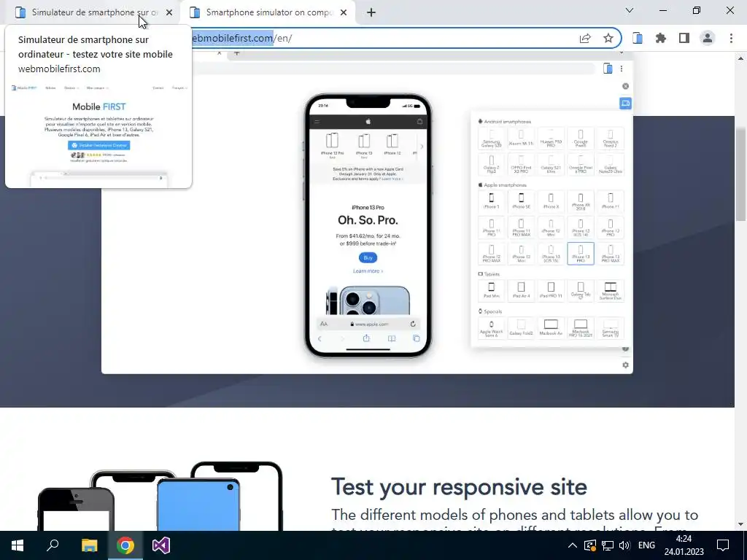Open the Windows notification center
Image resolution: width=747 pixels, height=560 pixels.
pyautogui.click(x=723, y=545)
